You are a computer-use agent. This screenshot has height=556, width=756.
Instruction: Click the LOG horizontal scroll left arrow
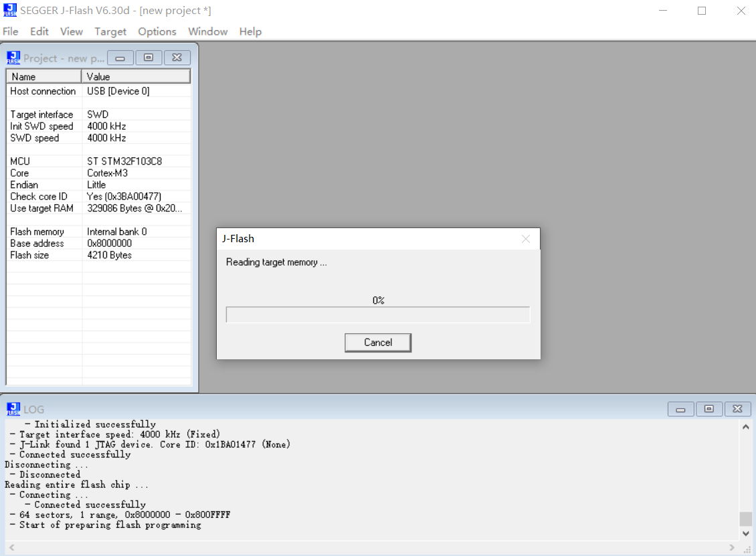coord(11,547)
